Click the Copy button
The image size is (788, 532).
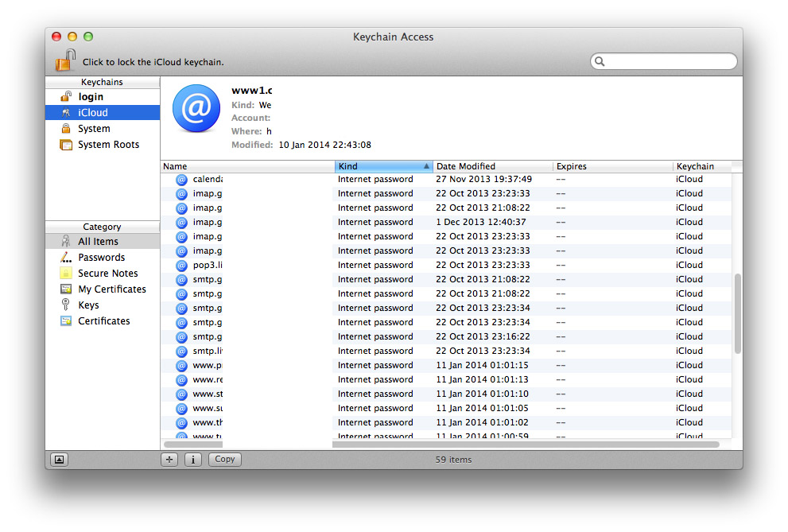(x=225, y=459)
